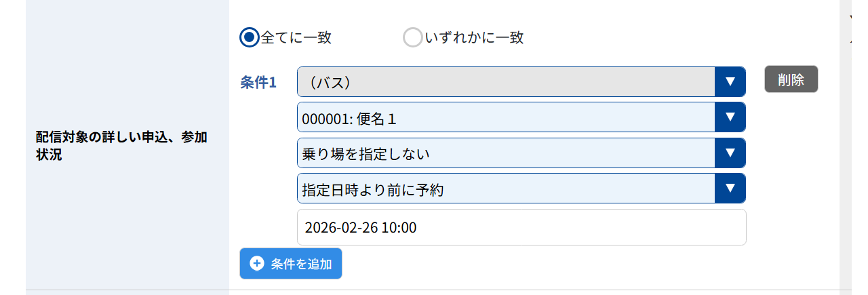Open the (バス) category dropdown
868x295 pixels.
pos(521,81)
